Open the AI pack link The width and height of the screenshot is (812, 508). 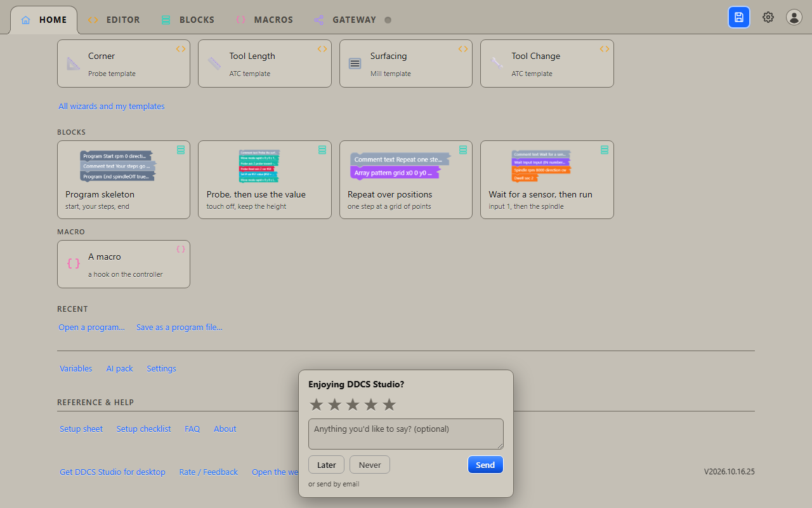click(120, 368)
